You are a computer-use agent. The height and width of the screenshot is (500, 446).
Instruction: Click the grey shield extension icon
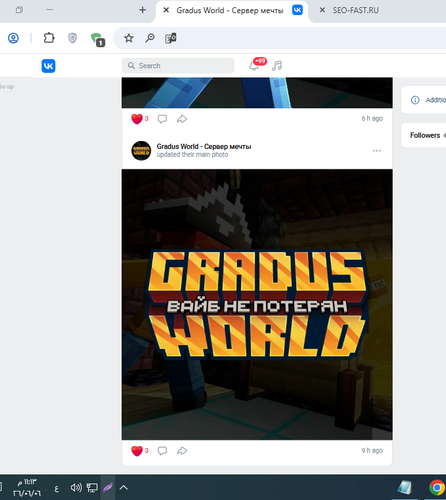tap(72, 38)
